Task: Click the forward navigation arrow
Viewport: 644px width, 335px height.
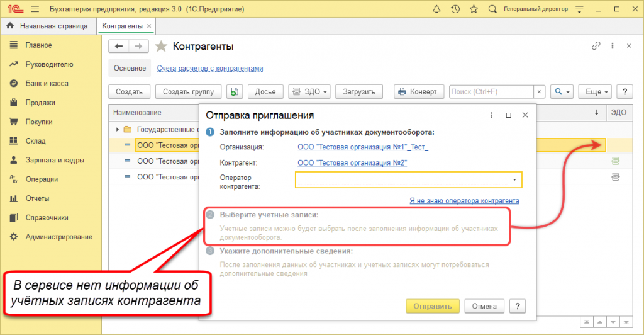Action: click(x=138, y=47)
